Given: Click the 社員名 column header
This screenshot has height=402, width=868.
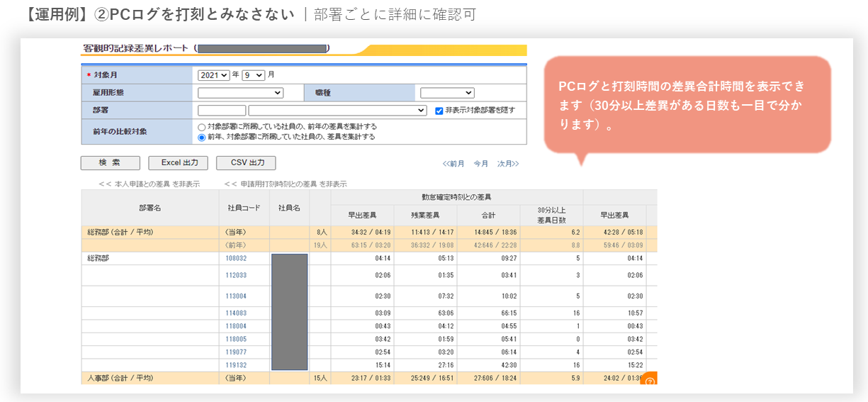Looking at the screenshot, I should click(x=289, y=208).
